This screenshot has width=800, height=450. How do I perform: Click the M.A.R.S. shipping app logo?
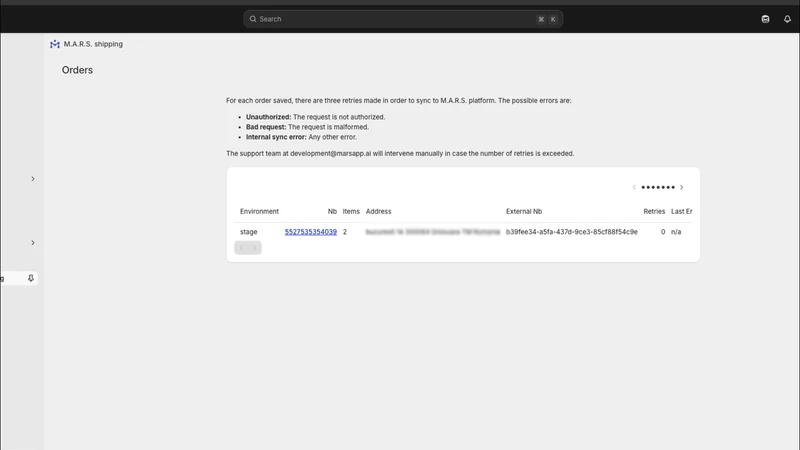[55, 44]
